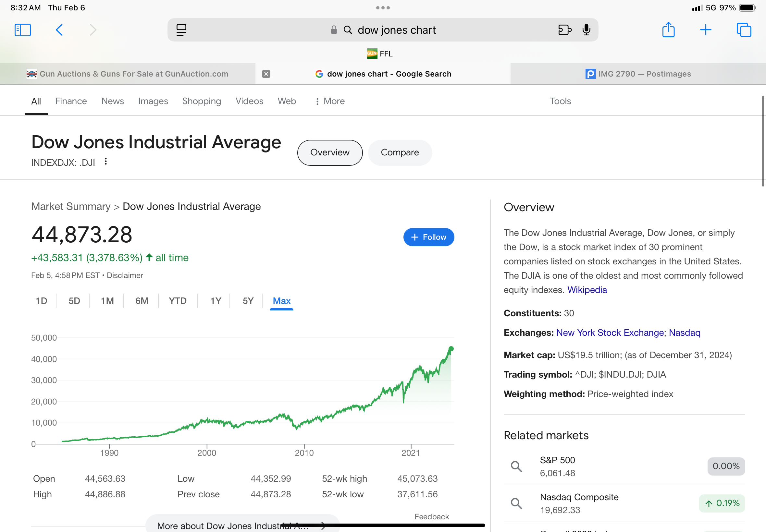Tap the microphone dictation icon
This screenshot has width=766, height=532.
pos(587,30)
